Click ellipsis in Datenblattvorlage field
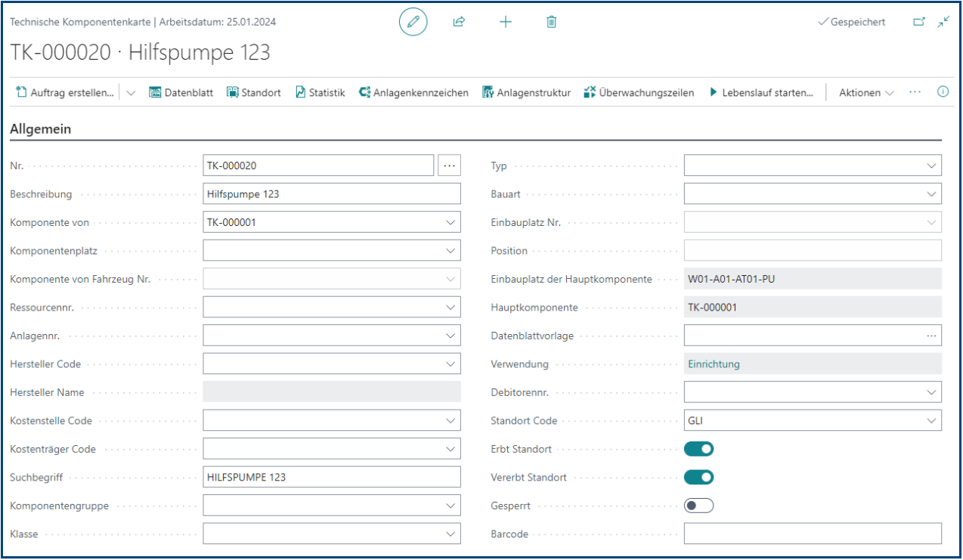Image resolution: width=963 pixels, height=560 pixels. [x=931, y=336]
